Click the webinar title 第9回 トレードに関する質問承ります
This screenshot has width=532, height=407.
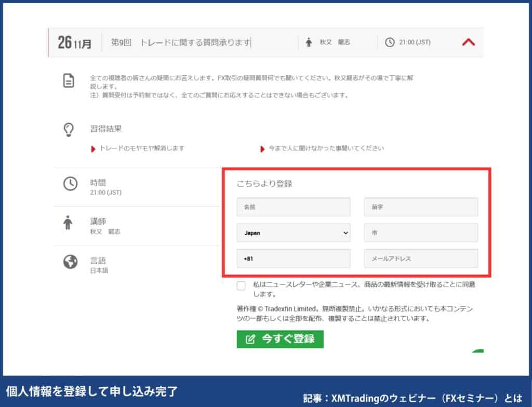(181, 43)
